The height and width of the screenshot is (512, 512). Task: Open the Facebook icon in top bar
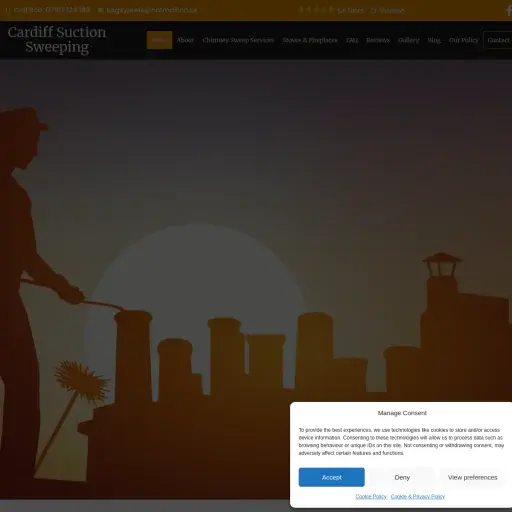[509, 10]
